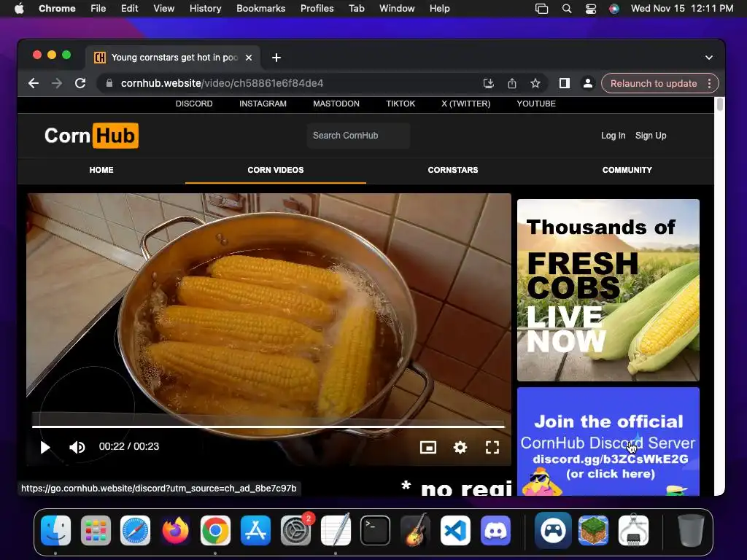Open Terminal from the dock
This screenshot has width=747, height=560.
[x=376, y=531]
